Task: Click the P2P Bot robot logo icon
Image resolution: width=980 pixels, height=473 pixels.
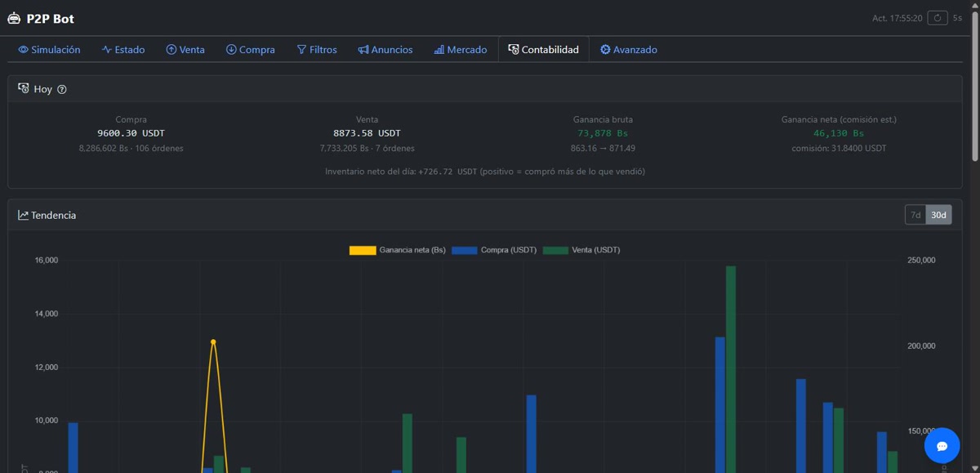Action: pos(14,18)
